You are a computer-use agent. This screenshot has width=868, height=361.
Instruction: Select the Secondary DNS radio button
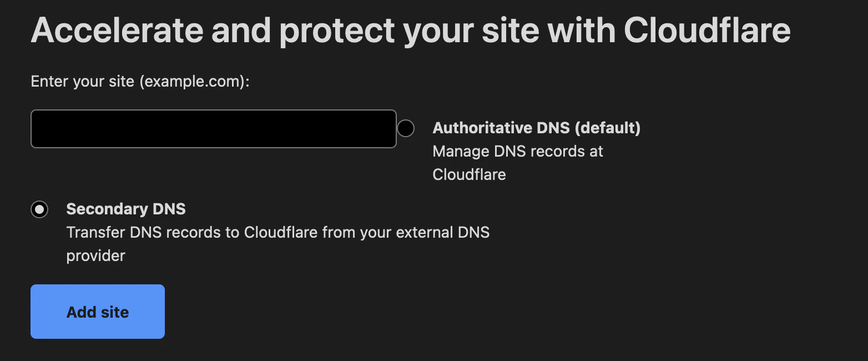(39, 209)
